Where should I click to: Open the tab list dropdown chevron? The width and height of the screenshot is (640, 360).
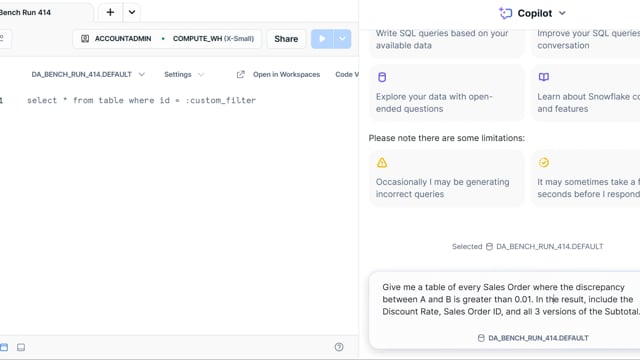point(132,12)
